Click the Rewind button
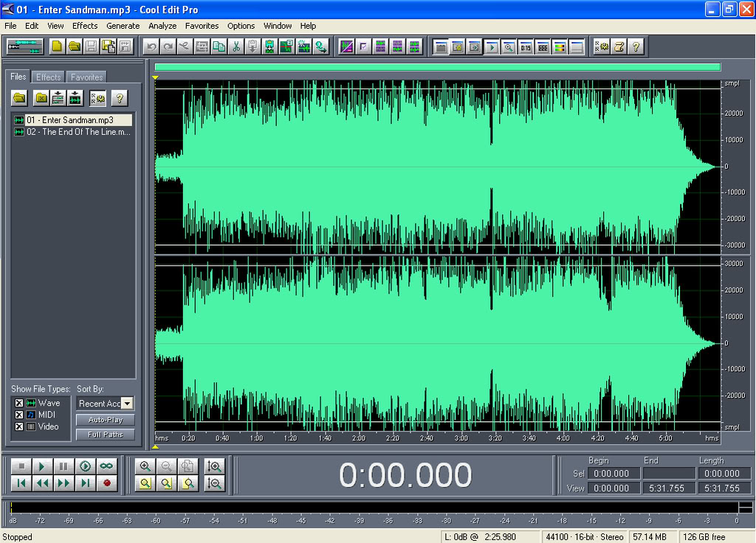 point(42,483)
